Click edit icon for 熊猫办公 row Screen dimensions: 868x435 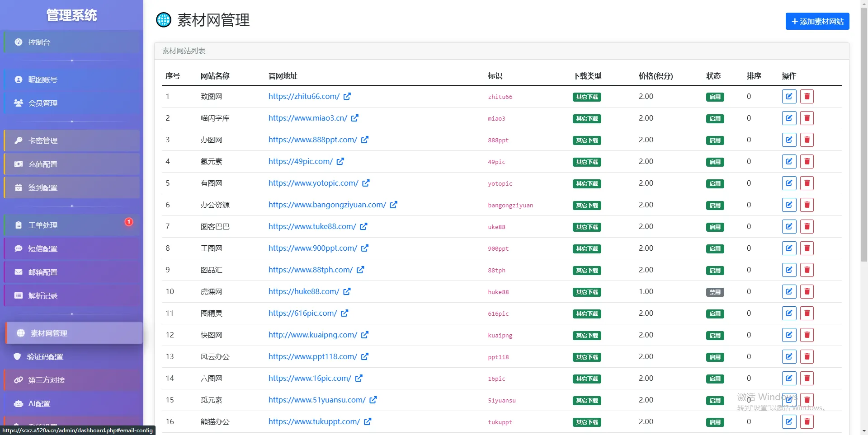[x=789, y=421]
